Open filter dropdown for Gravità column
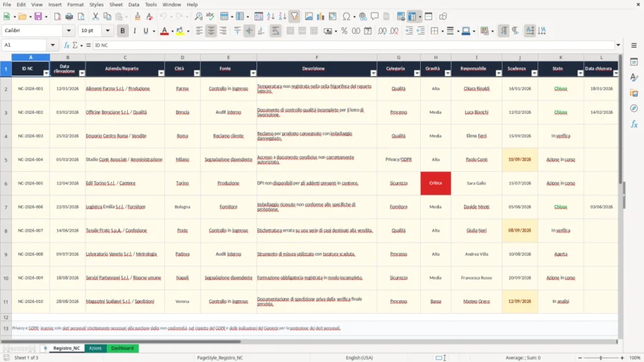 [x=448, y=73]
